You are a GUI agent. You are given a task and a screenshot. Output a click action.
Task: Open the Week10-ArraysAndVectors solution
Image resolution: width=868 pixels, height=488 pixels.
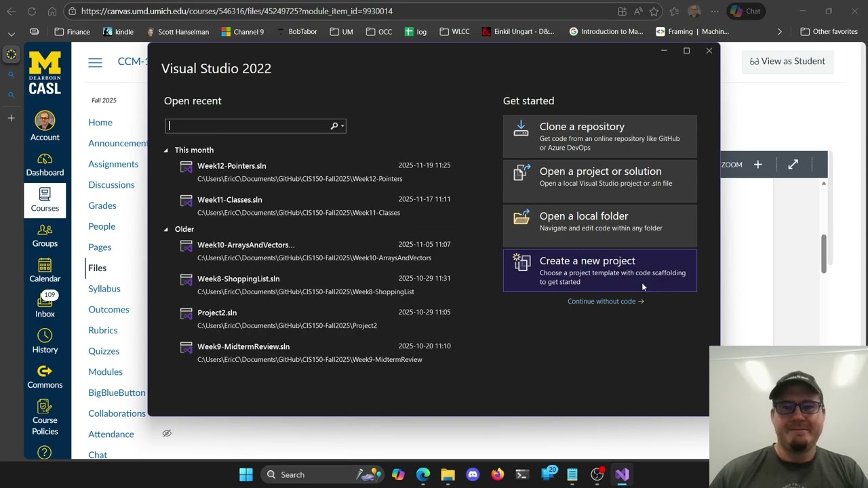[x=315, y=251]
